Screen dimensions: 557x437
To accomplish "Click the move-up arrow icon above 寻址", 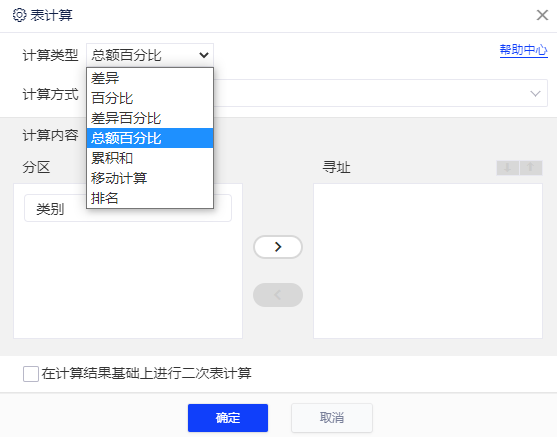I will coord(531,168).
